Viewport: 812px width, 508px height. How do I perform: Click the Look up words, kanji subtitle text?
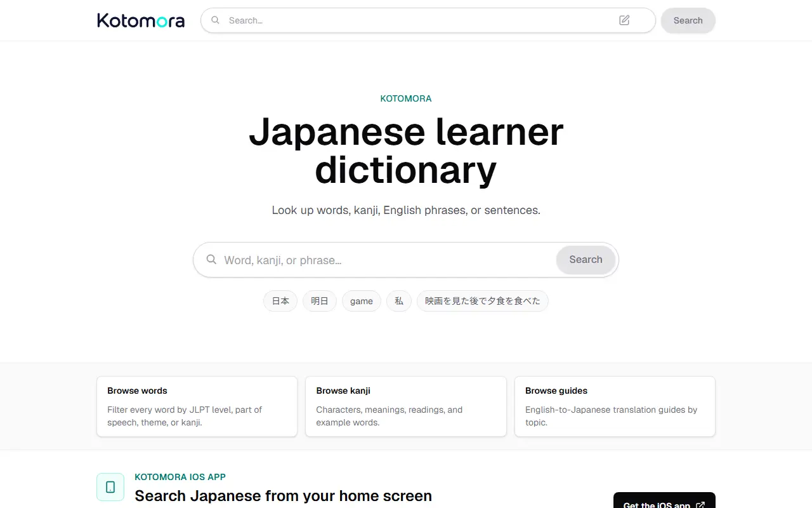pyautogui.click(x=406, y=210)
